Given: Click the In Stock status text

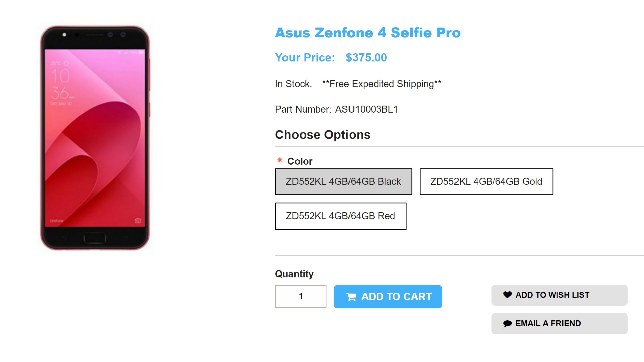Looking at the screenshot, I should [x=293, y=84].
